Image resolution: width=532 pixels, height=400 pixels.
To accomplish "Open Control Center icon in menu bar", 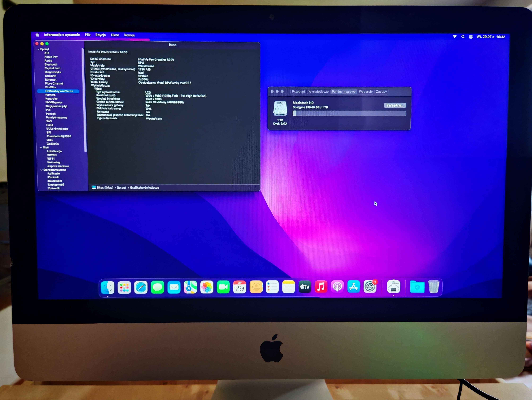I will click(x=471, y=37).
